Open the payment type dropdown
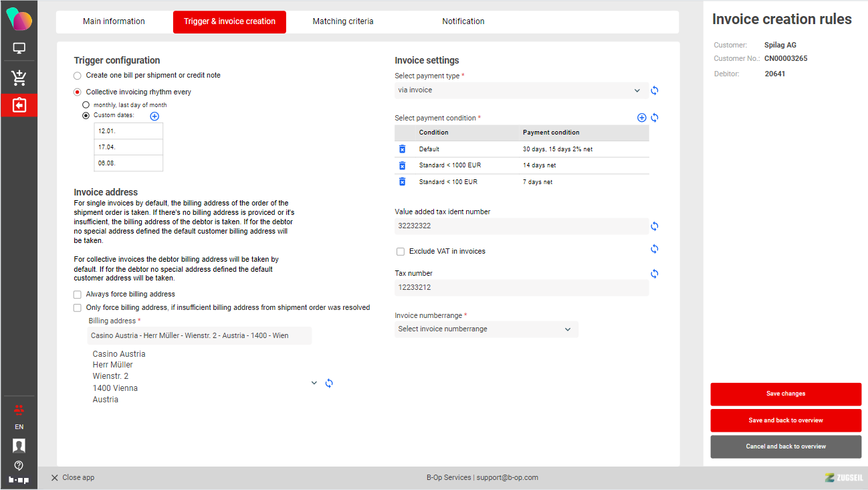The image size is (868, 490). 522,90
